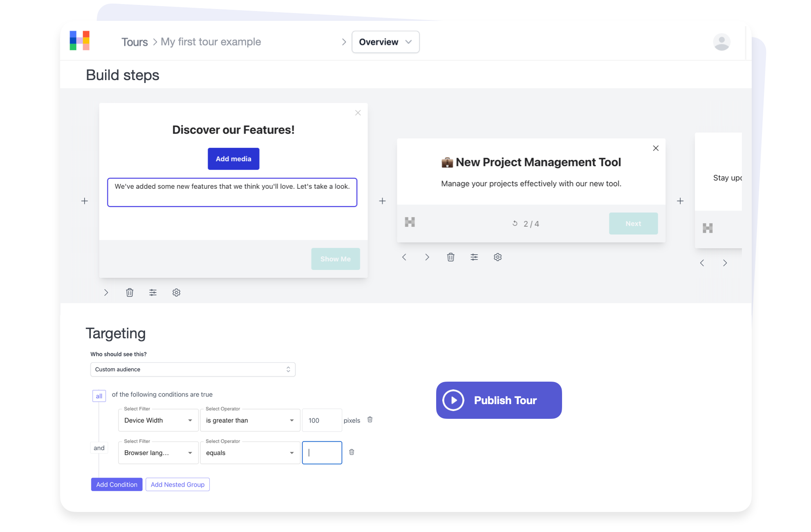The height and width of the screenshot is (532, 811).
Task: Click plus to add step between cards
Action: point(382,201)
